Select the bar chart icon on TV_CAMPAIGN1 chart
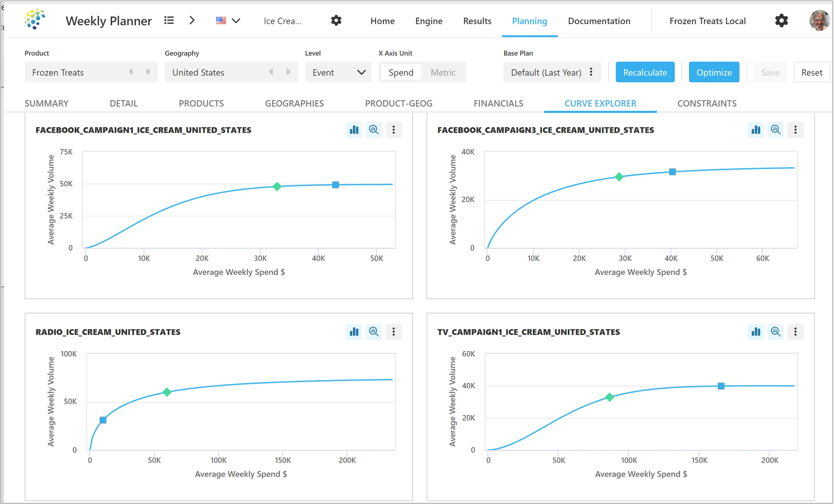 tap(756, 332)
